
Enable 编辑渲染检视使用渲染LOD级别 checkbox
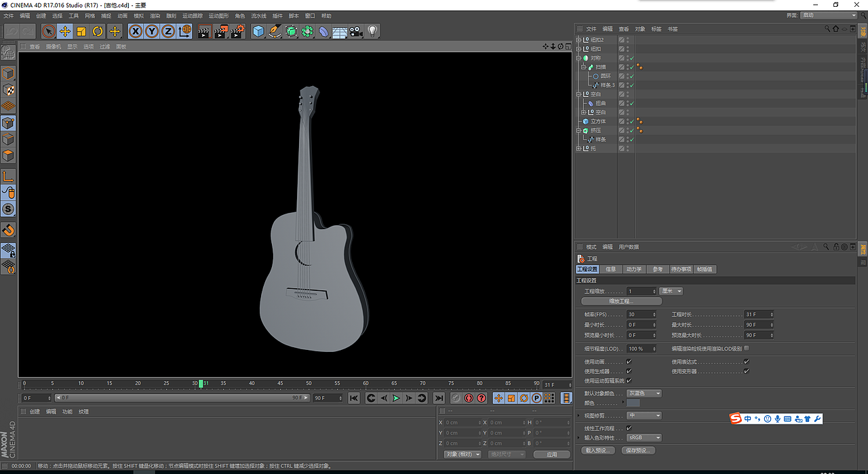point(747,348)
